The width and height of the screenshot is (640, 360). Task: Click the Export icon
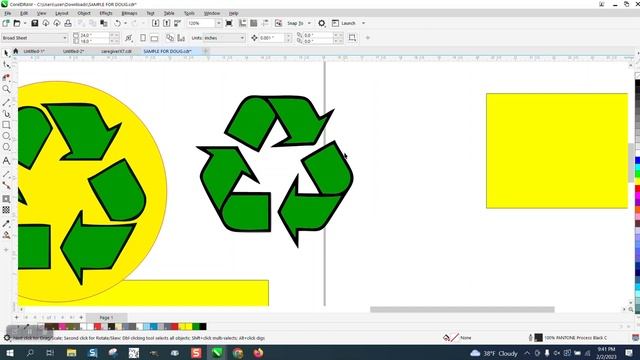pos(167,23)
